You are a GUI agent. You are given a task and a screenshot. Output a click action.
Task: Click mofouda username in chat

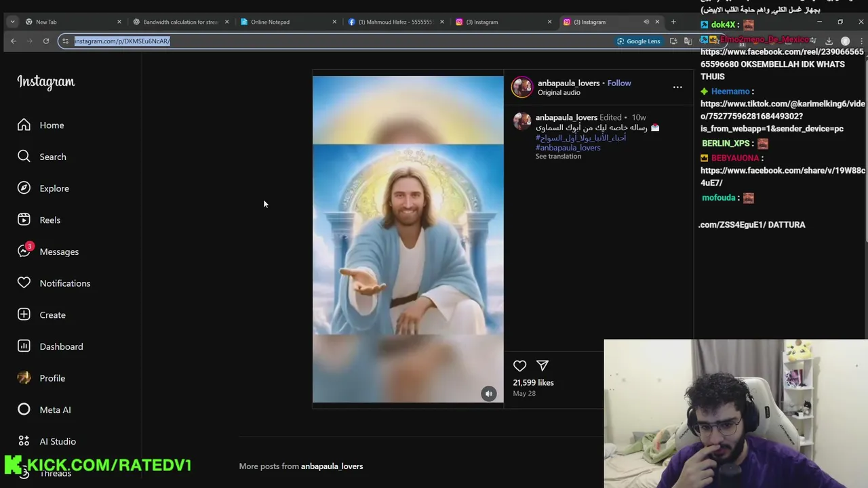tap(719, 198)
